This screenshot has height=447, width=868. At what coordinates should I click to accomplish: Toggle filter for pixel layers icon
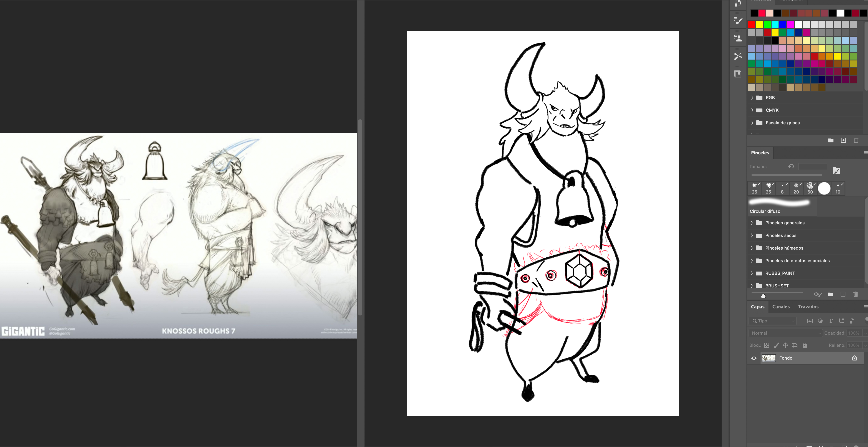click(x=810, y=321)
